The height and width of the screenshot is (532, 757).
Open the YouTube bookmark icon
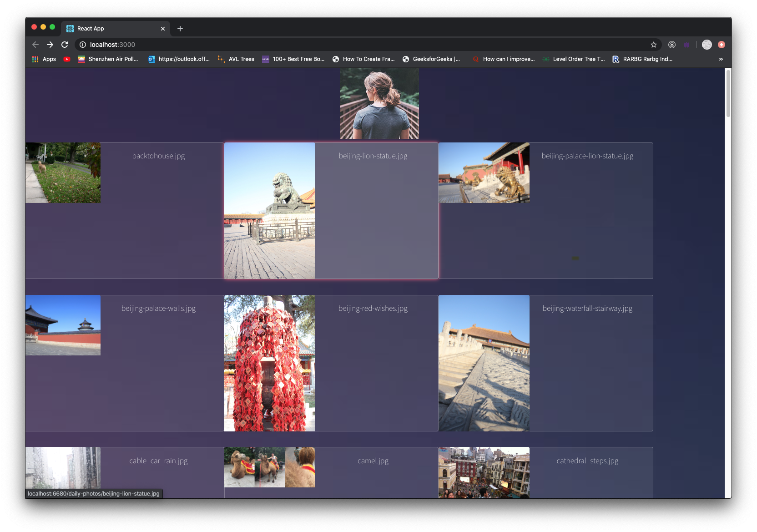coord(67,59)
